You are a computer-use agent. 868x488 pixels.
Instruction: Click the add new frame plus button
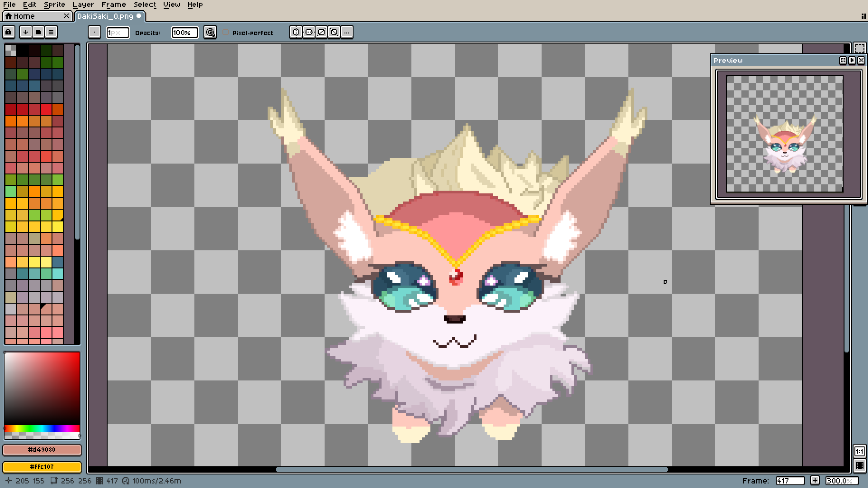[815, 481]
